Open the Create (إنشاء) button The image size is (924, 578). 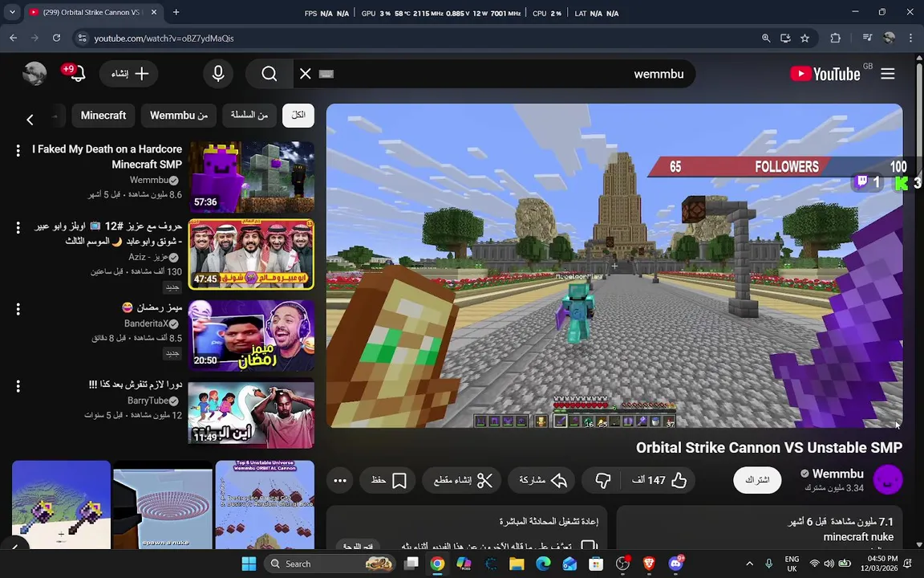click(x=129, y=74)
